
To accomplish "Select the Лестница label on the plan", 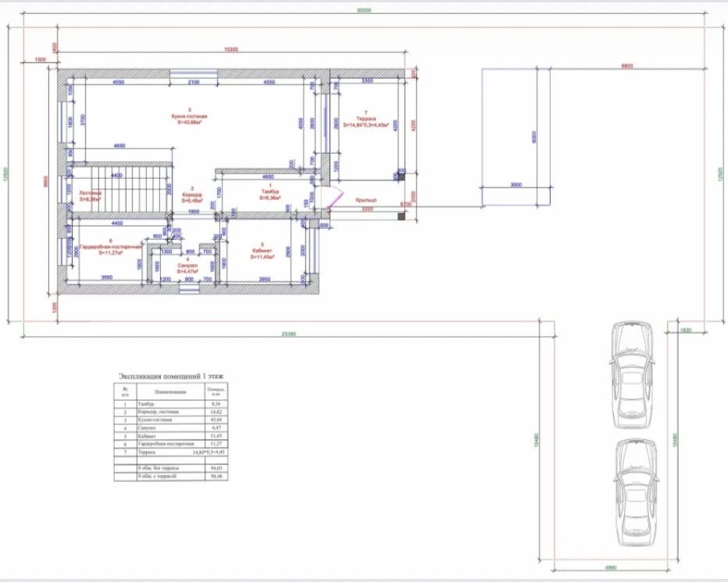I will [x=90, y=193].
